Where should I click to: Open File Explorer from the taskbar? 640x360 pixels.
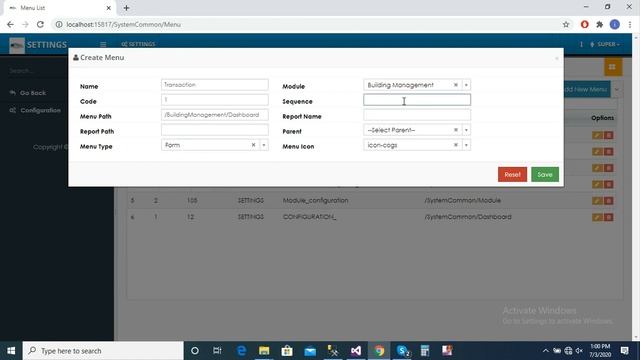[x=264, y=351]
